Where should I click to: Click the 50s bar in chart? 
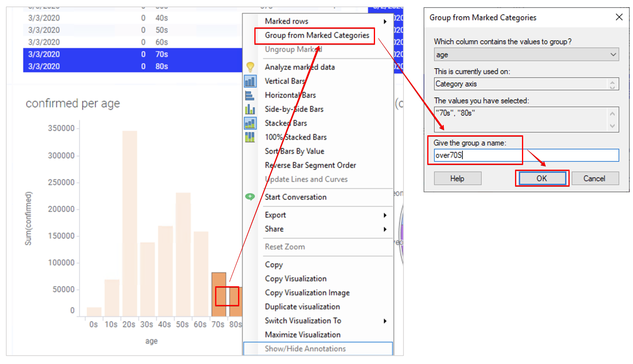pos(183,254)
